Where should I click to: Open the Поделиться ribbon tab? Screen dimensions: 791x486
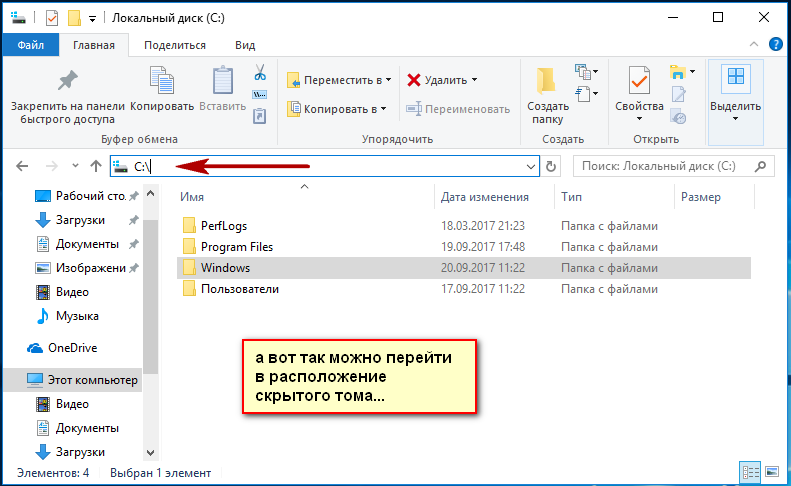(175, 45)
